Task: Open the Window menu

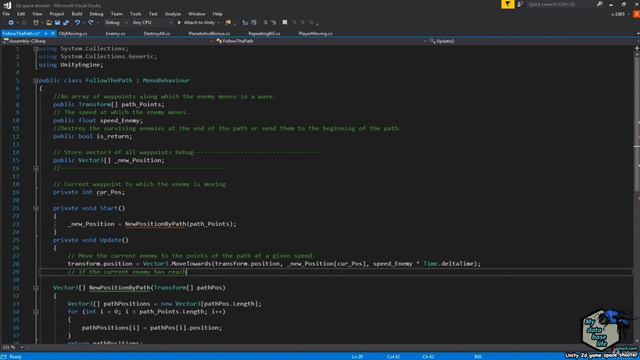Action: point(197,14)
